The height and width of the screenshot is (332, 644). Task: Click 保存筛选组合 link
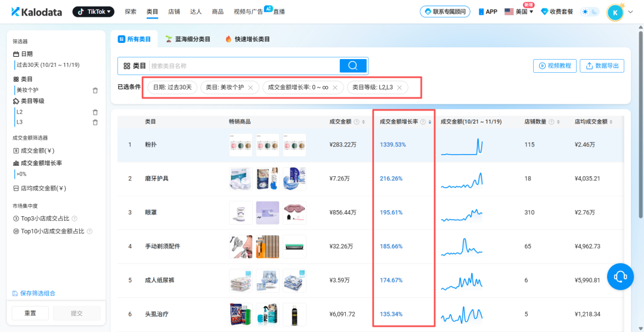34,293
